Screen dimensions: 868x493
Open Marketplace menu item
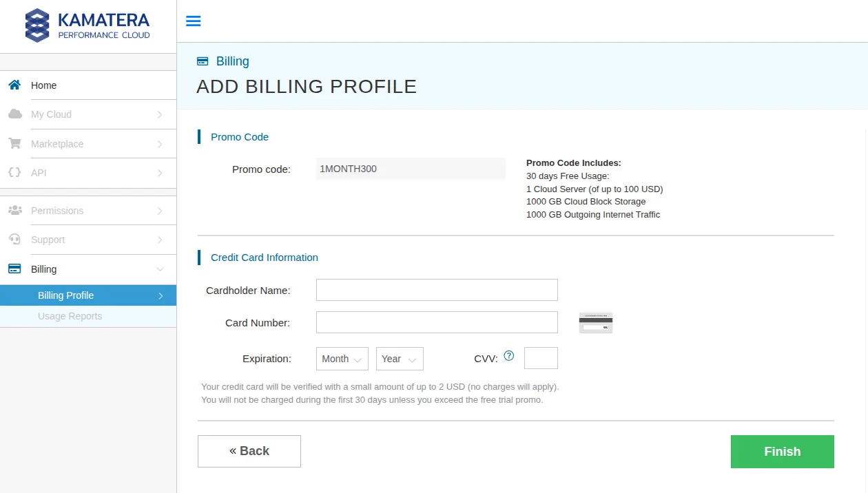point(88,143)
